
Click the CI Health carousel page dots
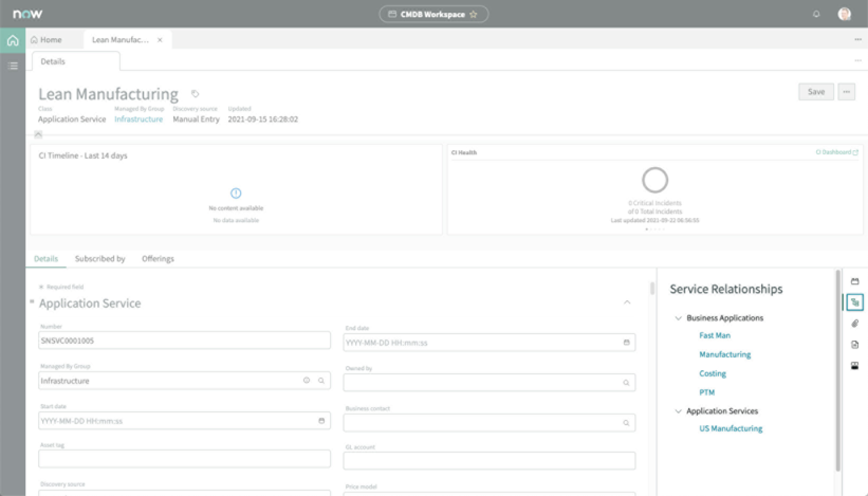655,229
